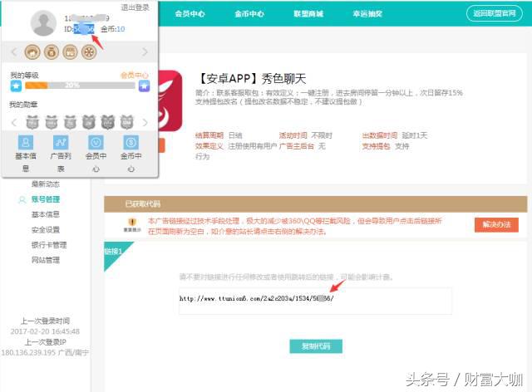
Task: Open 安全设置 in the sidebar
Action: pyautogui.click(x=46, y=230)
